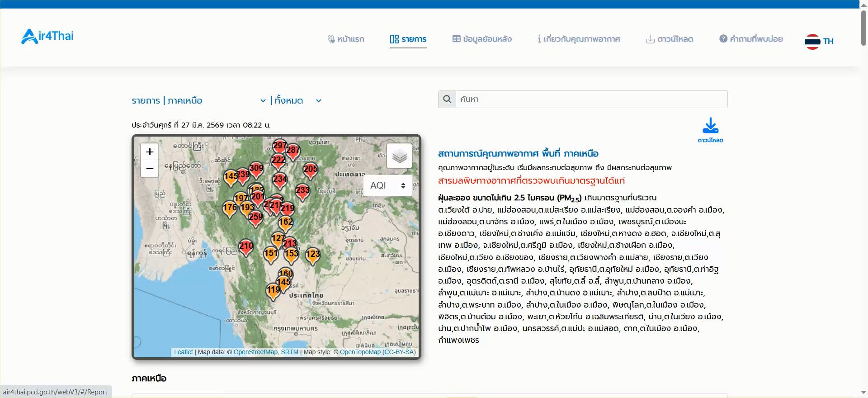This screenshot has width=868, height=398.
Task: Open the AQI parameter dropdown on map
Action: (x=387, y=185)
